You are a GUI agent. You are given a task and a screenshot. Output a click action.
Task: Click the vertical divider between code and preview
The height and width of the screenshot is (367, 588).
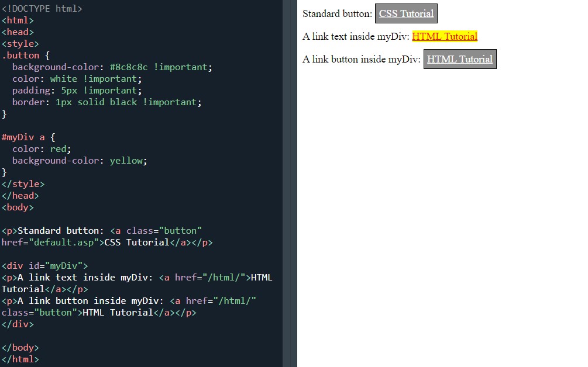(x=290, y=183)
